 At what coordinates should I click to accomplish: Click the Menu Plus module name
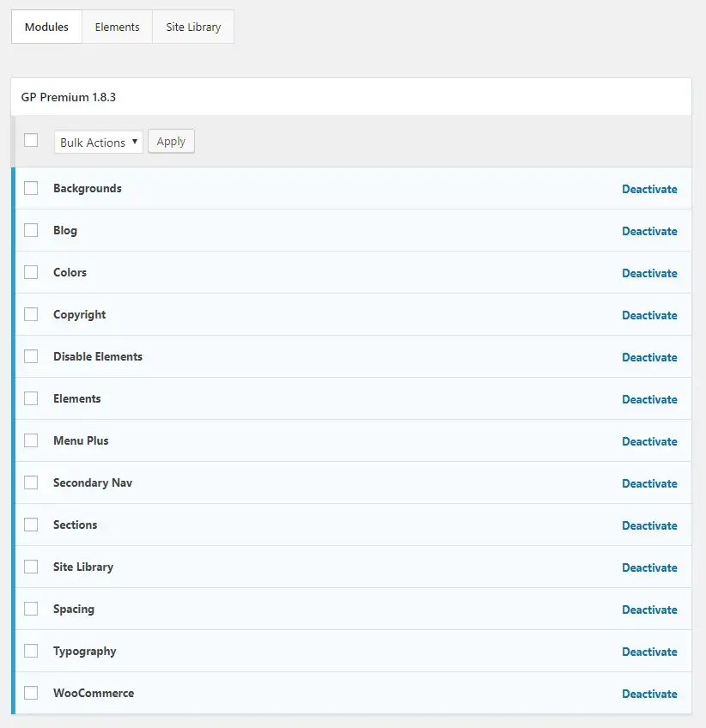[x=81, y=440]
